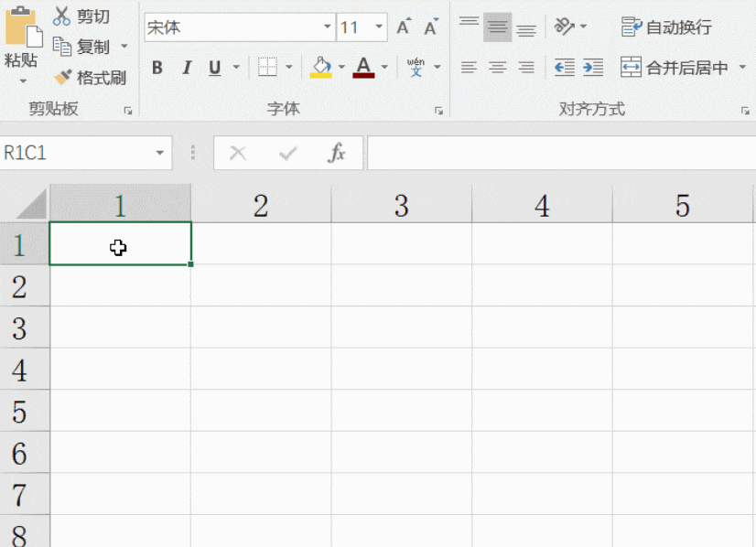Image resolution: width=756 pixels, height=547 pixels.
Task: Click the Wrap Text (自动换行) button
Action: click(x=666, y=27)
